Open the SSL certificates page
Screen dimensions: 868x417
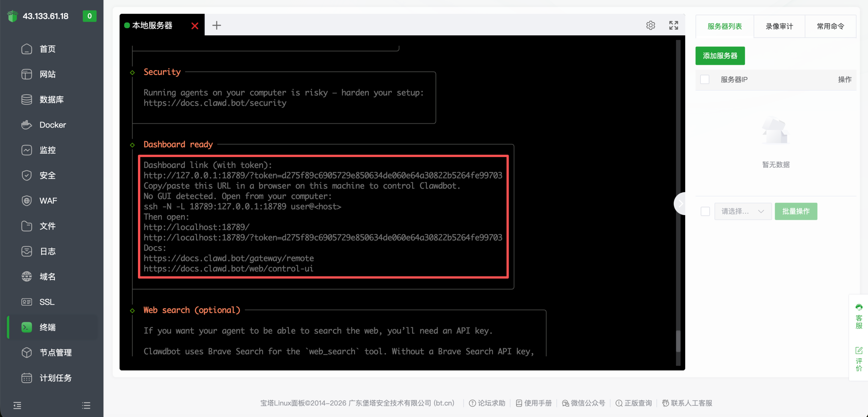point(47,302)
